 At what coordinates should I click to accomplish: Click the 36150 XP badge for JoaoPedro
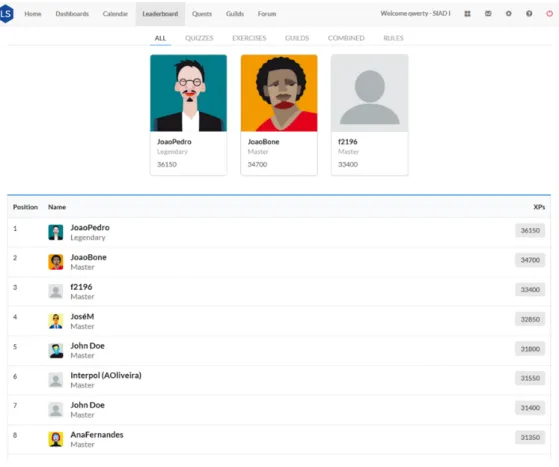[x=530, y=231]
